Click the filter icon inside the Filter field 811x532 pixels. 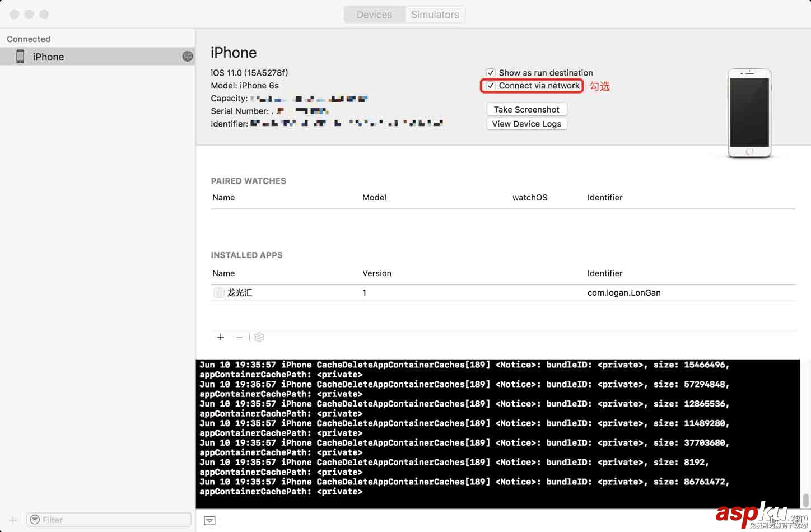click(x=35, y=520)
